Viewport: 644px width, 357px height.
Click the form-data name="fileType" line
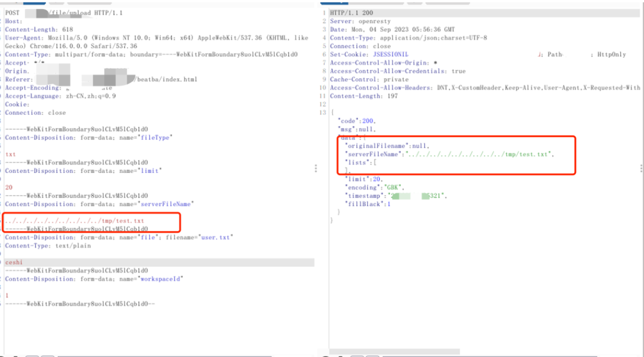[89, 138]
